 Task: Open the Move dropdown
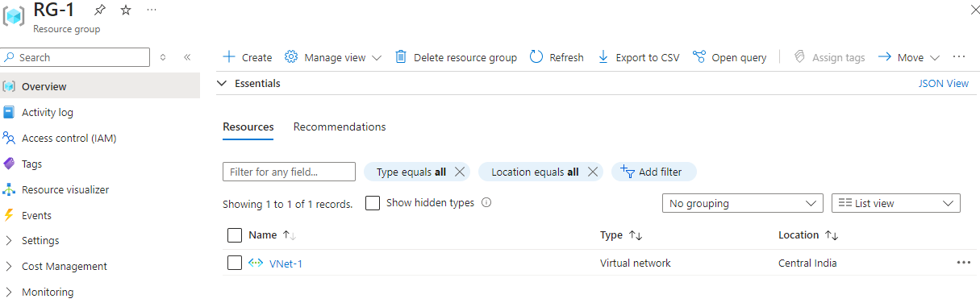(x=909, y=57)
